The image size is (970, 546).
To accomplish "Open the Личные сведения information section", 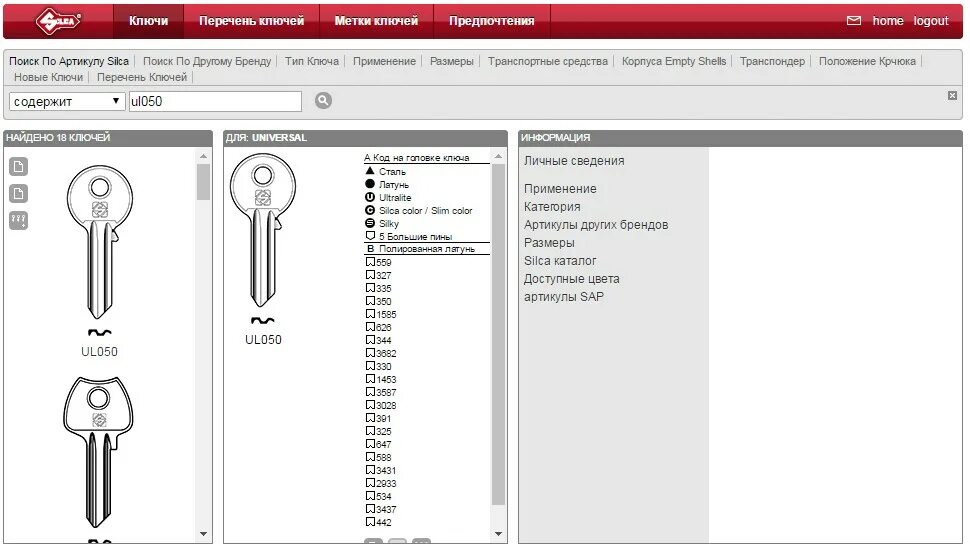I will point(574,161).
